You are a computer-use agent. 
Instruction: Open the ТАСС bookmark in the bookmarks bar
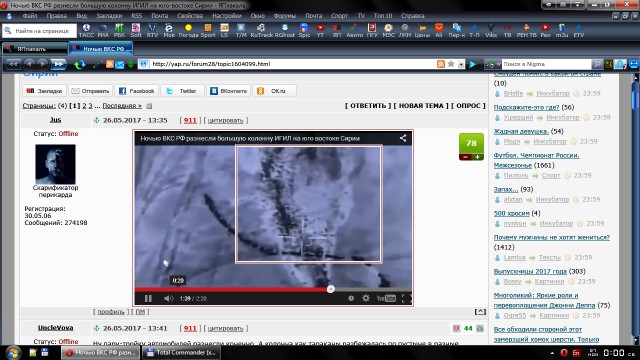(x=86, y=31)
